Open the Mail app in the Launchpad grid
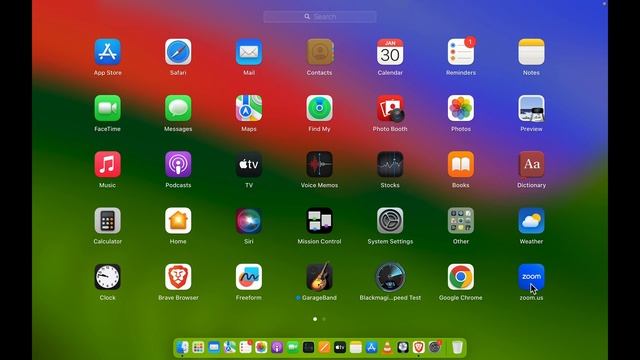Viewport: 640px width, 360px height. [249, 52]
